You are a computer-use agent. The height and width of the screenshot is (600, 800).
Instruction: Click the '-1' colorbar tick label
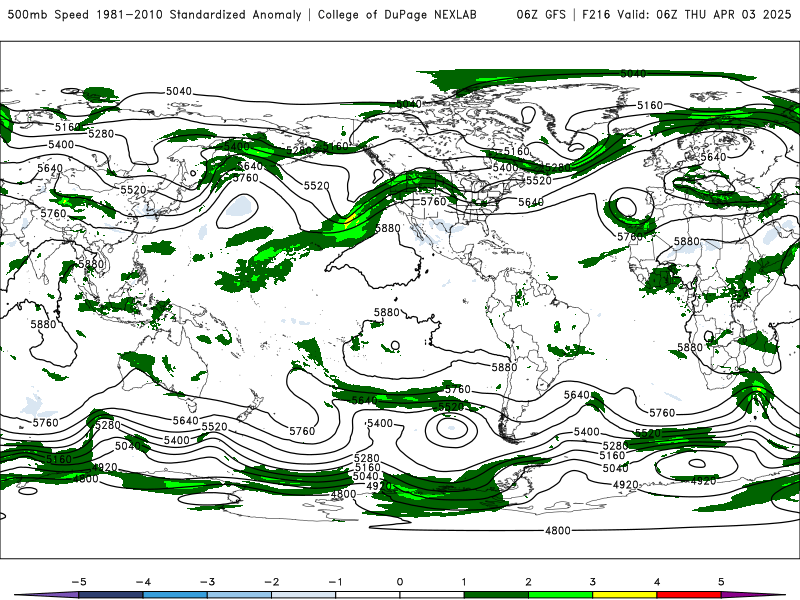point(335,582)
